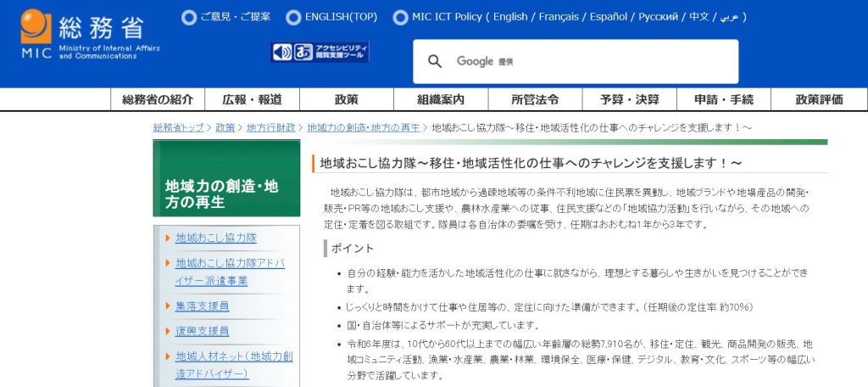Image resolution: width=868 pixels, height=387 pixels.
Task: Click the green 地域力の創造・地方の再生 sidebar header
Action: (x=226, y=178)
